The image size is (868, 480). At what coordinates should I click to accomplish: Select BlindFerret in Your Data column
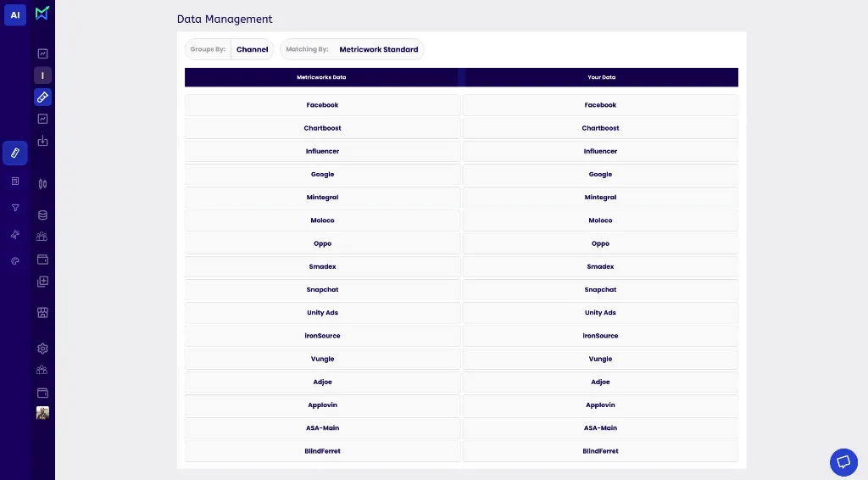click(600, 451)
